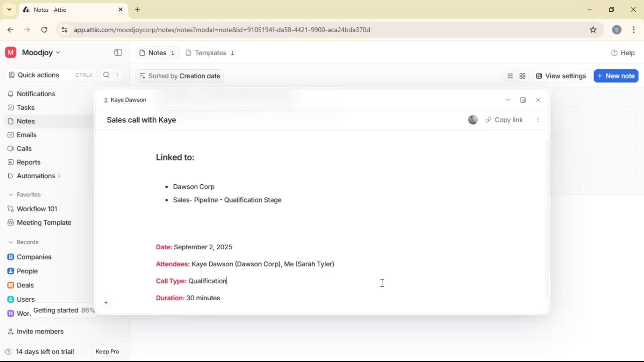644x362 pixels.
Task: Switch to the Templates tab
Action: pyautogui.click(x=210, y=53)
